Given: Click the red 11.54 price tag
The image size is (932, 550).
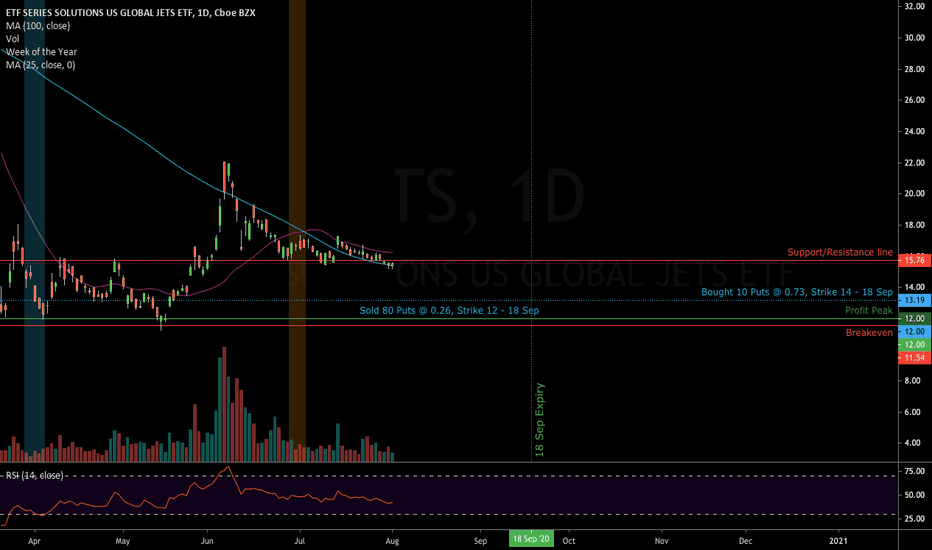Looking at the screenshot, I should [914, 357].
